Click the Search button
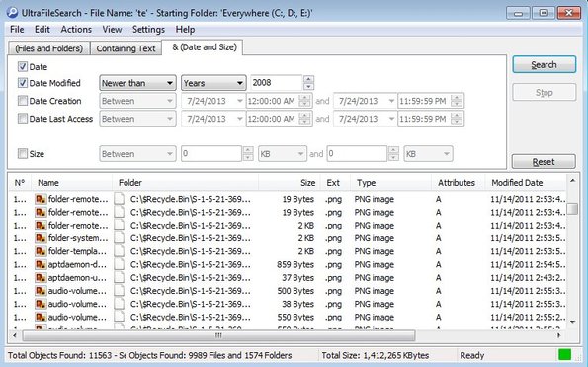Image resolution: width=588 pixels, height=367 pixels. tap(544, 65)
